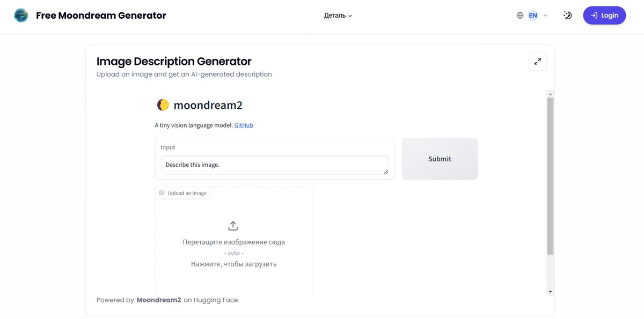Open the Деталь dropdown menu
644x319 pixels.
pos(338,16)
